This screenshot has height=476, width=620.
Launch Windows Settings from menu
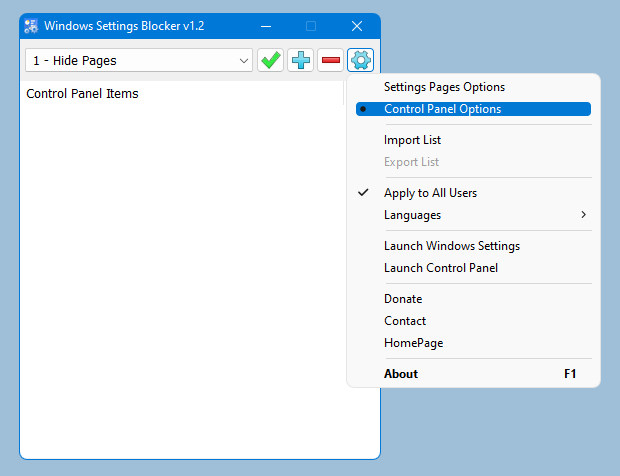(451, 246)
